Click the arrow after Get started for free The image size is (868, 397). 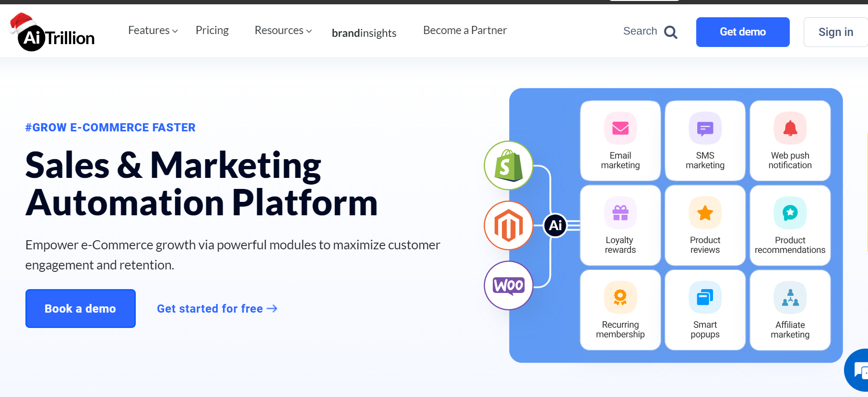pyautogui.click(x=272, y=309)
